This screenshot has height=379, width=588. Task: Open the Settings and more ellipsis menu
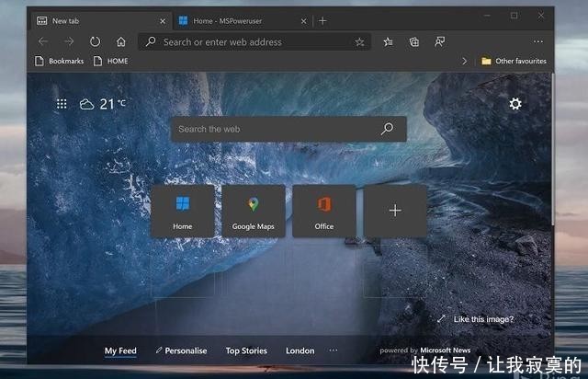[x=538, y=41]
